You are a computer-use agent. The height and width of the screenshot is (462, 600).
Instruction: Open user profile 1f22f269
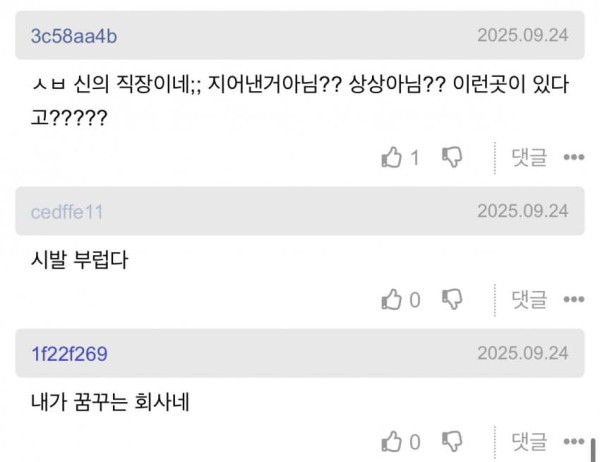pos(69,354)
